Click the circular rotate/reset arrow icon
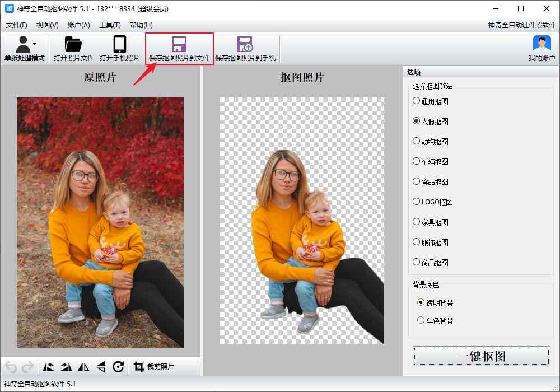The height and width of the screenshot is (392, 560). click(x=118, y=367)
